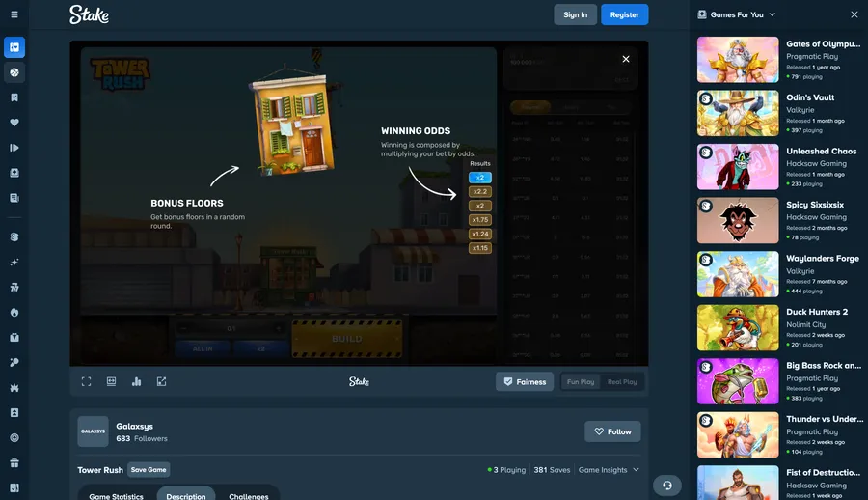Viewport: 868px width, 500px height.
Task: Switch to Fun Play mode
Action: pyautogui.click(x=581, y=382)
